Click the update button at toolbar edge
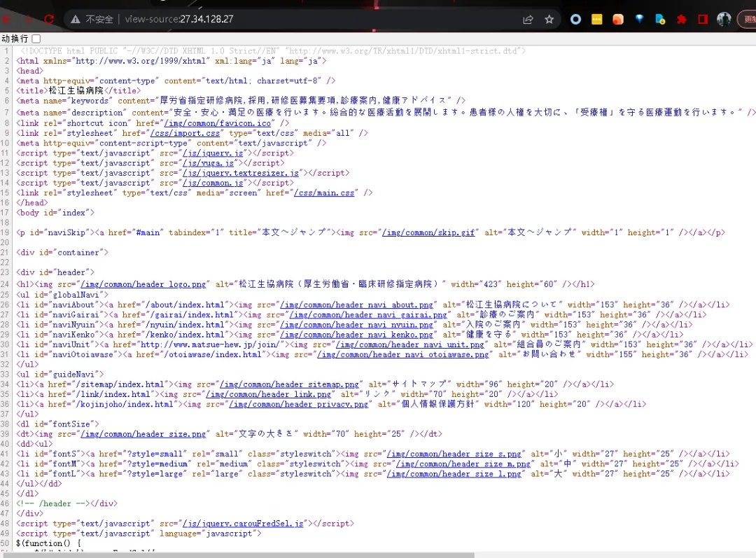Viewport: 756px width, 558px height. click(x=748, y=20)
